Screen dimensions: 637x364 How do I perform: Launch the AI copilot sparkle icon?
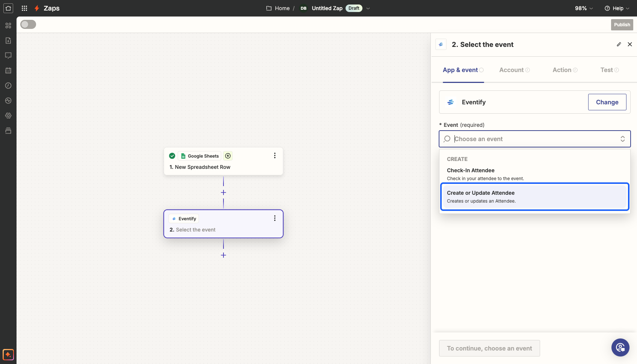8,355
